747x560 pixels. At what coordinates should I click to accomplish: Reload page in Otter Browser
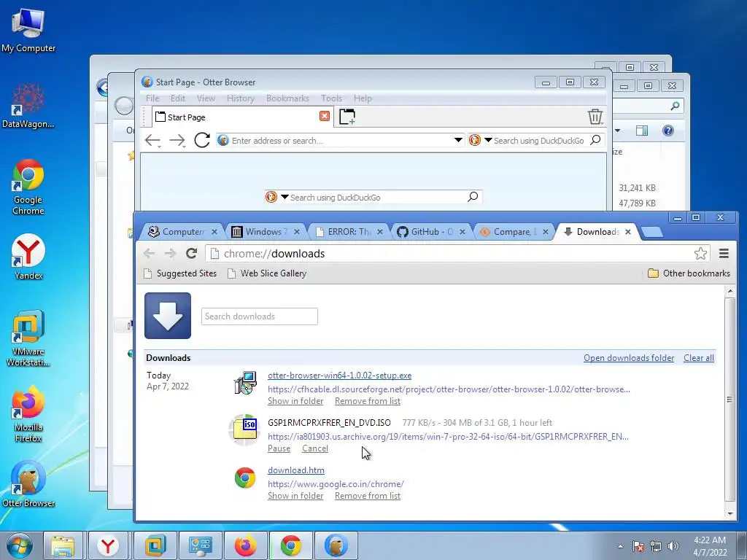(202, 140)
